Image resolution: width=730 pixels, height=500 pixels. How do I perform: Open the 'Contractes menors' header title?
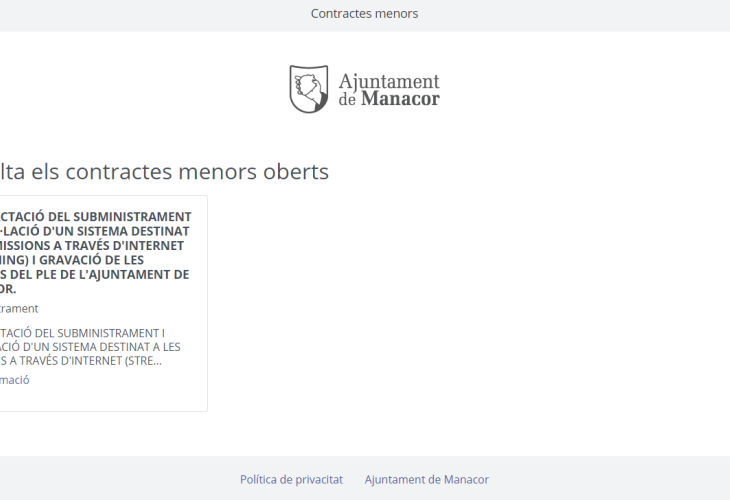[364, 14]
